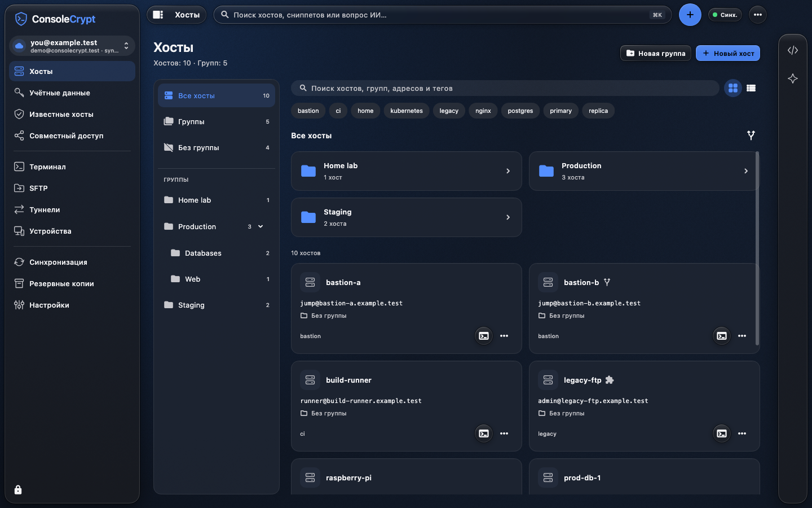
Task: Open Известные хосты page
Action: 72,114
